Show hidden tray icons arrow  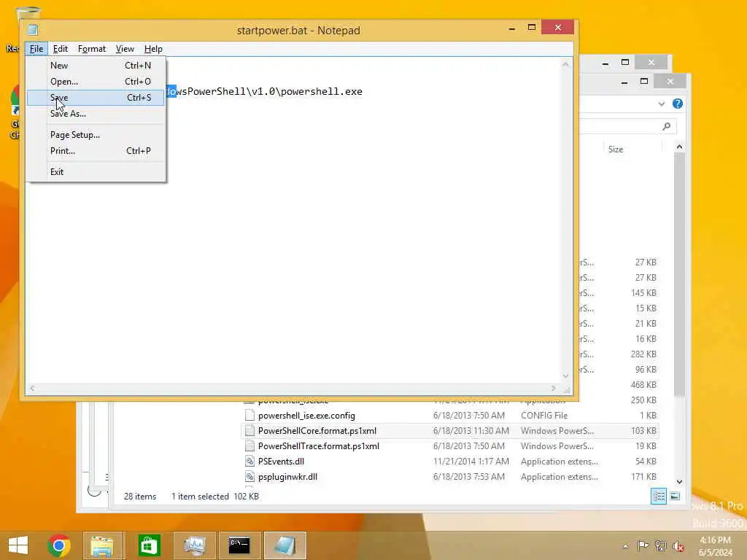point(625,546)
